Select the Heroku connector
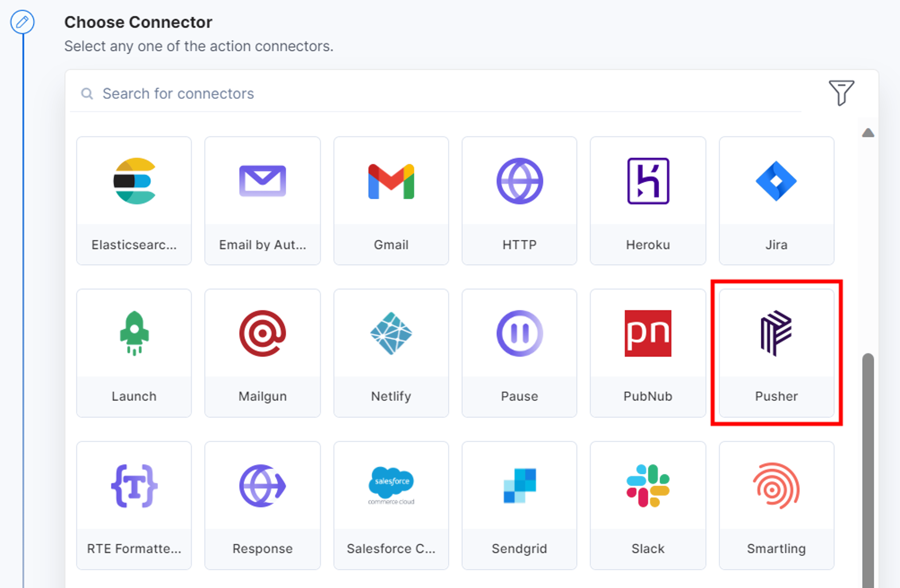Image resolution: width=900 pixels, height=588 pixels. [x=648, y=201]
